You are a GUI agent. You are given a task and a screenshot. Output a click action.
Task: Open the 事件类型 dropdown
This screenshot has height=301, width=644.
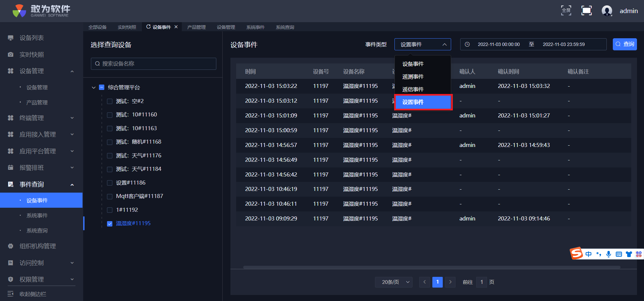(423, 44)
